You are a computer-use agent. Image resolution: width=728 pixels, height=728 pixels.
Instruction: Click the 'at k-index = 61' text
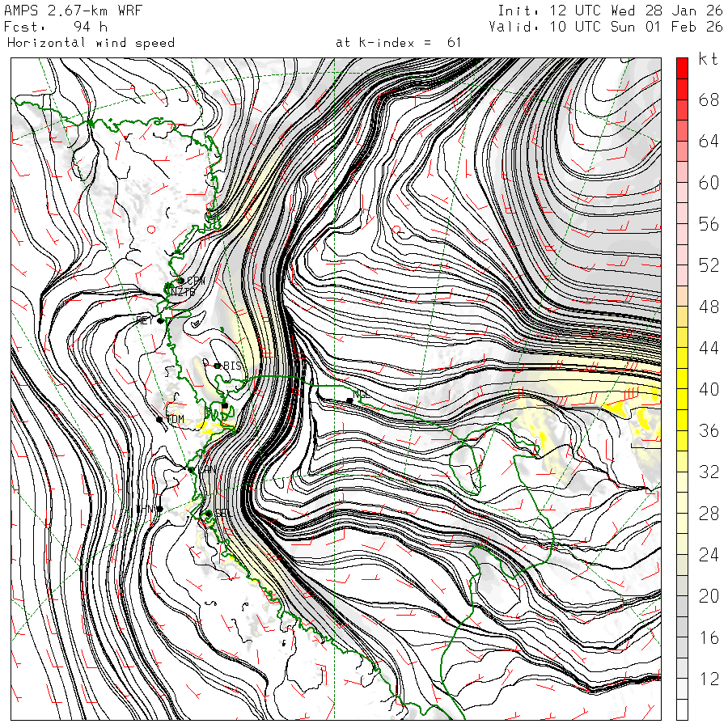(x=398, y=43)
